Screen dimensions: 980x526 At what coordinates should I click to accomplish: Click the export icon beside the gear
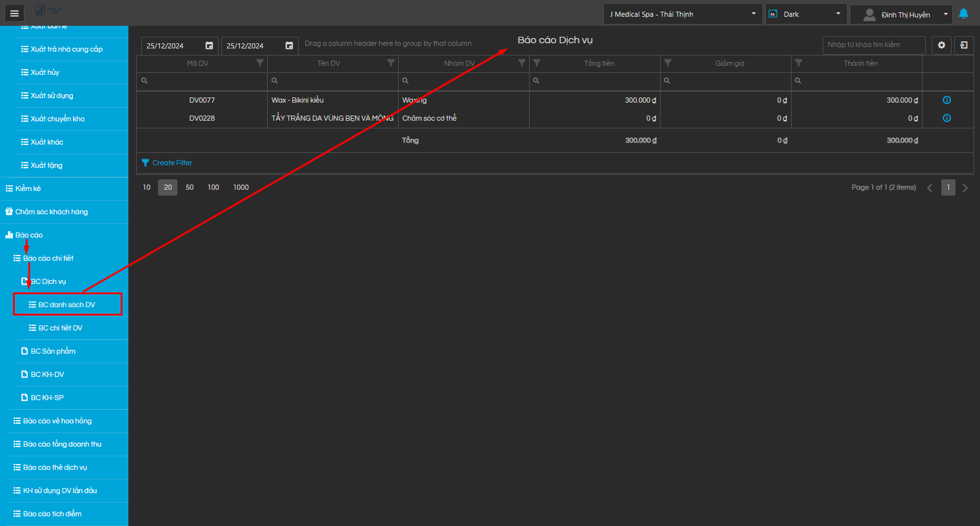[964, 45]
